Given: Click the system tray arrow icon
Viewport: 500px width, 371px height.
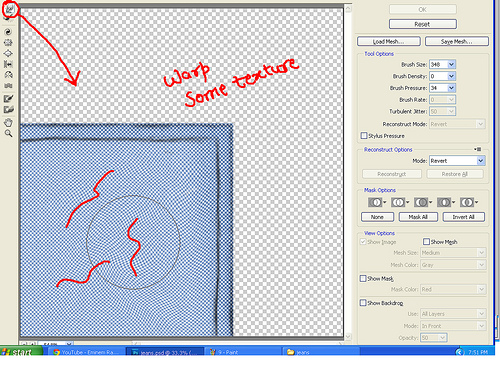Looking at the screenshot, I should tap(460, 352).
